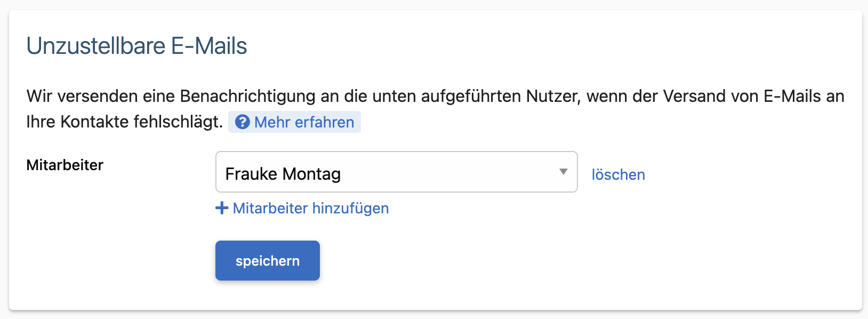Remove Frauke Montag via löschen link

(x=618, y=174)
